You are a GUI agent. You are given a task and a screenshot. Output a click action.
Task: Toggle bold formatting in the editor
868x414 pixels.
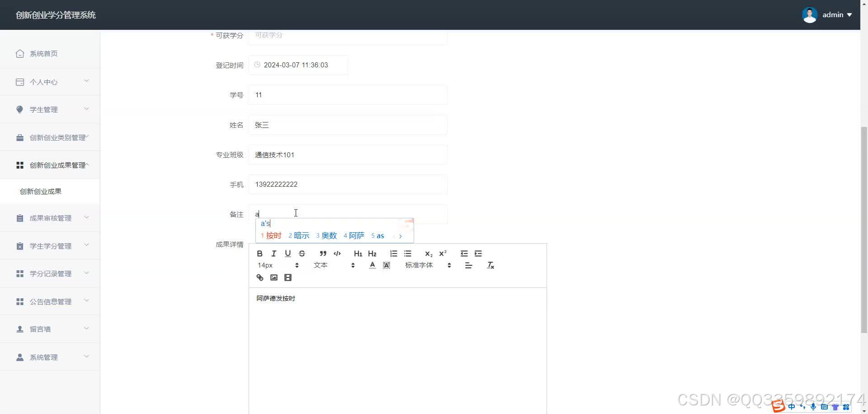pyautogui.click(x=259, y=254)
